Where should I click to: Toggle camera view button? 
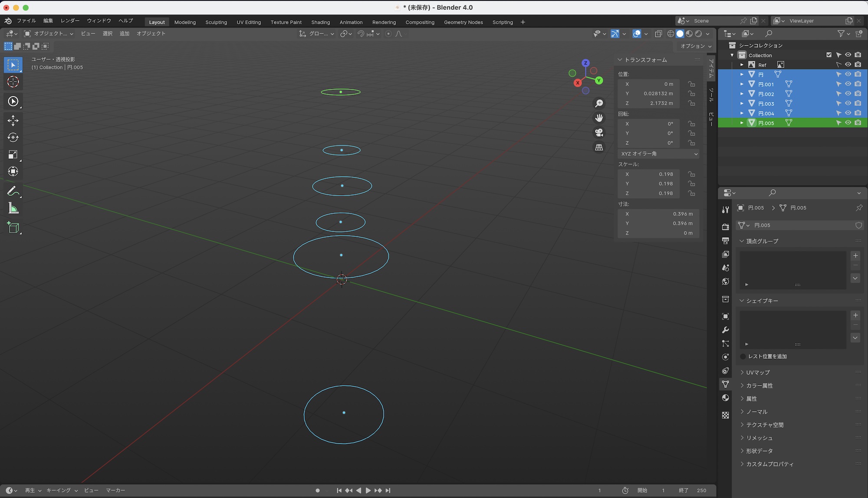[x=599, y=132]
